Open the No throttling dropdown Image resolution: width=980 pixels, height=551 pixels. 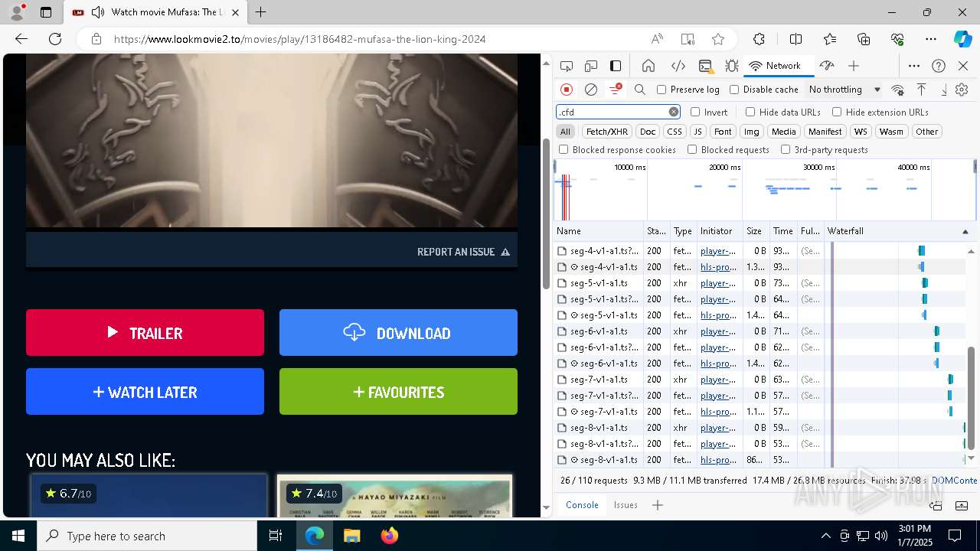(x=844, y=90)
